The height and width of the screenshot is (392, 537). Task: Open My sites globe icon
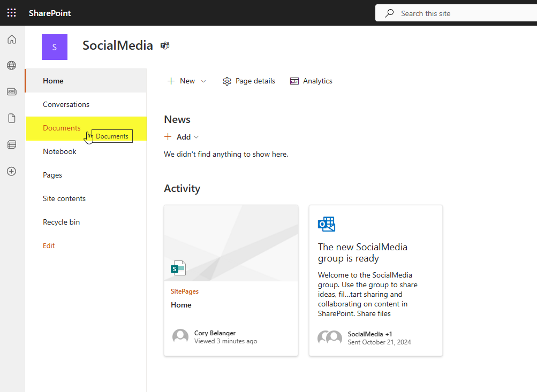pos(12,65)
